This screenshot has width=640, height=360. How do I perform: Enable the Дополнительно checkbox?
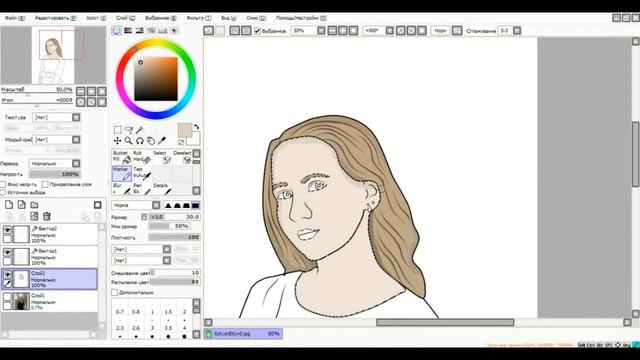coord(115,292)
